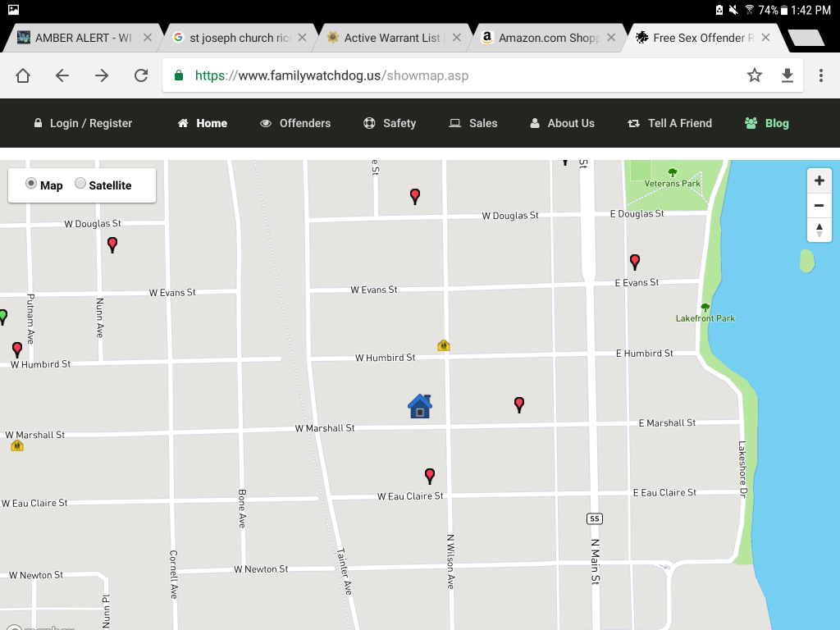This screenshot has height=630, width=840.
Task: Bookmark page with the star icon
Action: [755, 75]
